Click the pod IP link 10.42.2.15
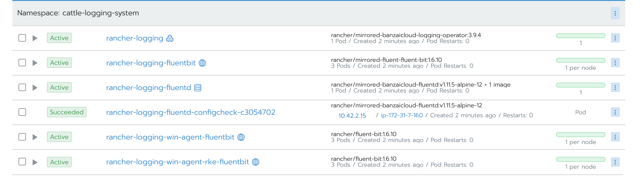Image resolution: width=644 pixels, height=189 pixels. 352,116
